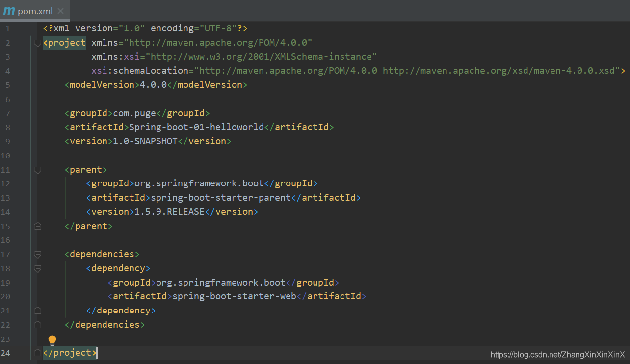Click Spring-boot-01-helloworld artifactId value
Image resolution: width=630 pixels, height=364 pixels.
click(x=196, y=127)
